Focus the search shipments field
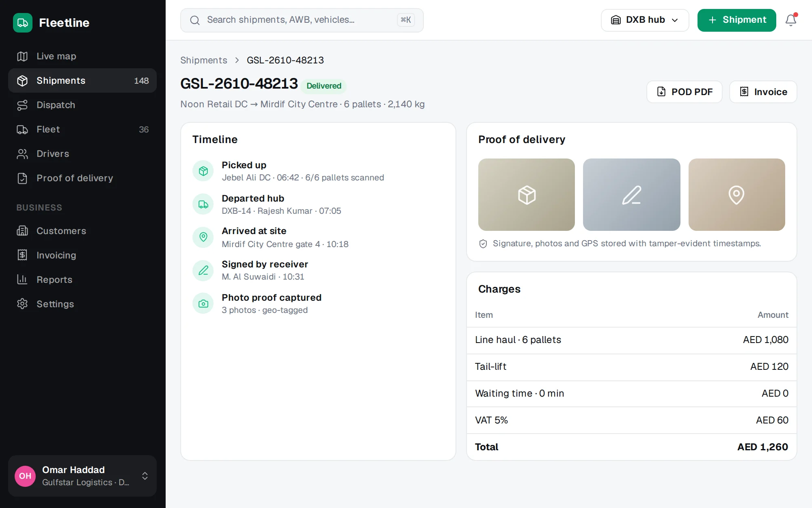 tap(302, 20)
